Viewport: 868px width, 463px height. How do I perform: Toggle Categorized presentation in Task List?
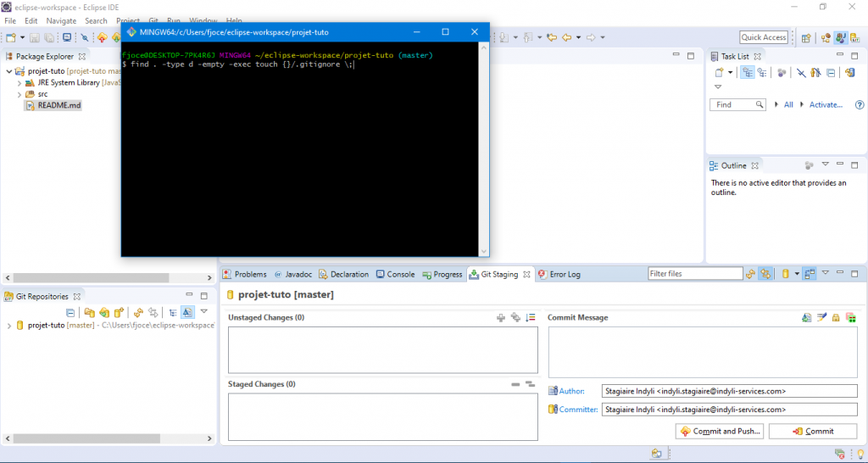(x=748, y=73)
